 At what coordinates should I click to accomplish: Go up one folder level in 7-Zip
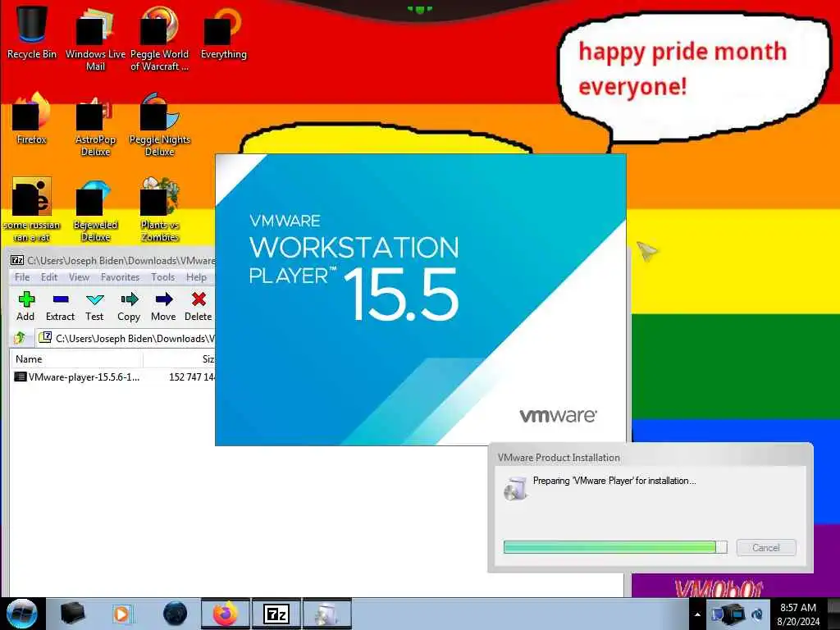coord(20,338)
